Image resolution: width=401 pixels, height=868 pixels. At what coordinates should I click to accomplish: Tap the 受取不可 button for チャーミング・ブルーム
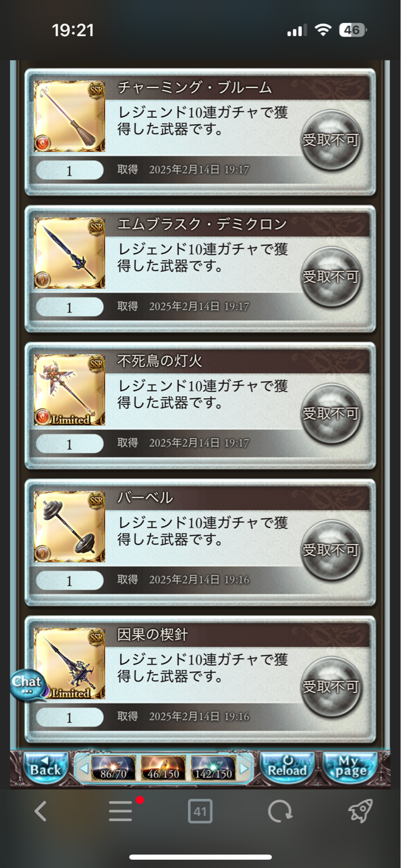click(330, 140)
